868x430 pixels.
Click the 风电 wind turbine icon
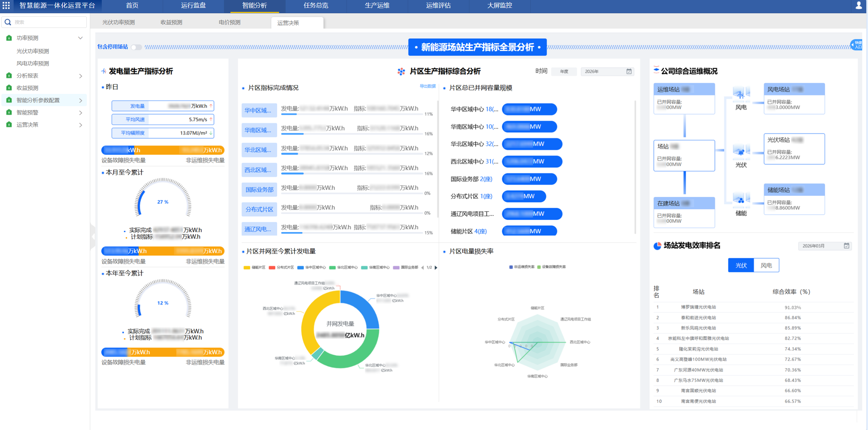point(741,95)
